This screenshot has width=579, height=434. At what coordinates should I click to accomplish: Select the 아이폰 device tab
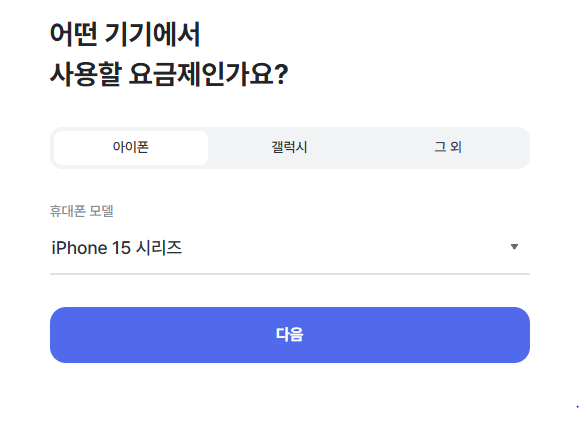click(131, 148)
